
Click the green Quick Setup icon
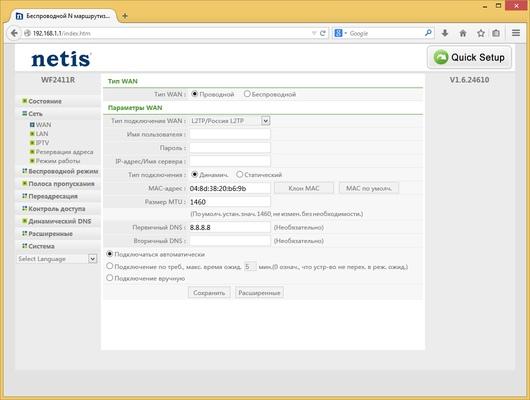click(441, 57)
